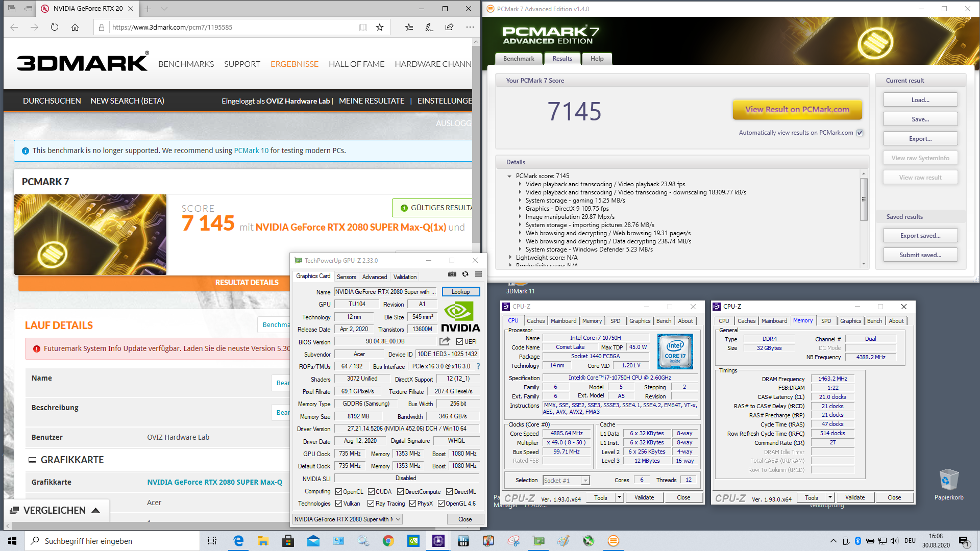Open the notification center icon
980x551 pixels.
pyautogui.click(x=964, y=541)
